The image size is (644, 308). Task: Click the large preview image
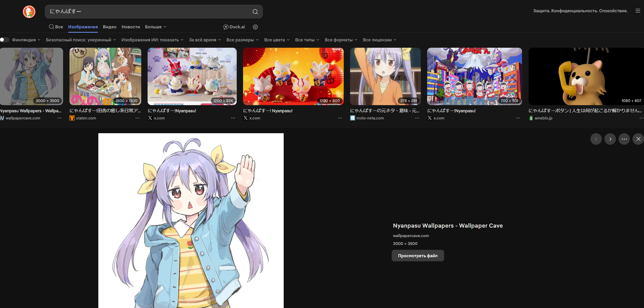coord(191,220)
